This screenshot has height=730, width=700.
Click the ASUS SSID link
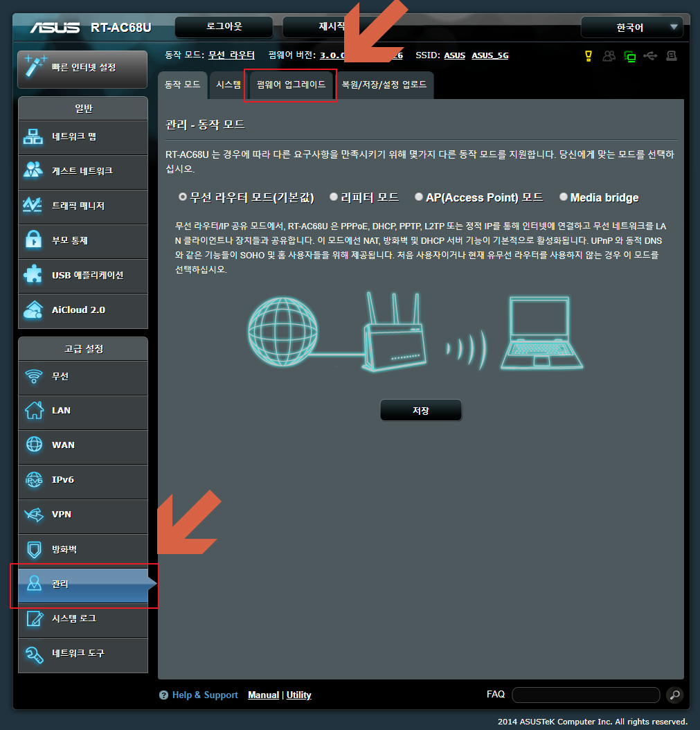[x=455, y=55]
